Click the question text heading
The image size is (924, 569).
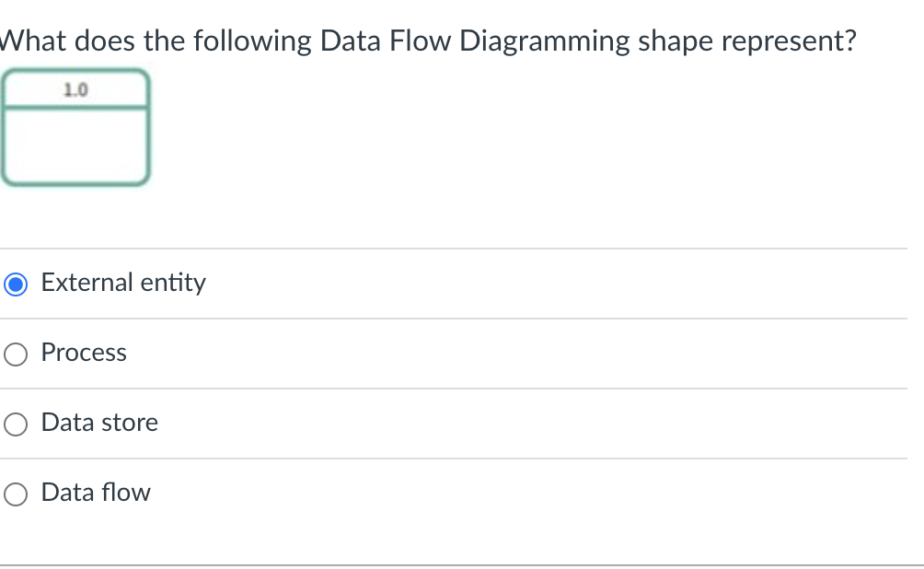point(428,41)
